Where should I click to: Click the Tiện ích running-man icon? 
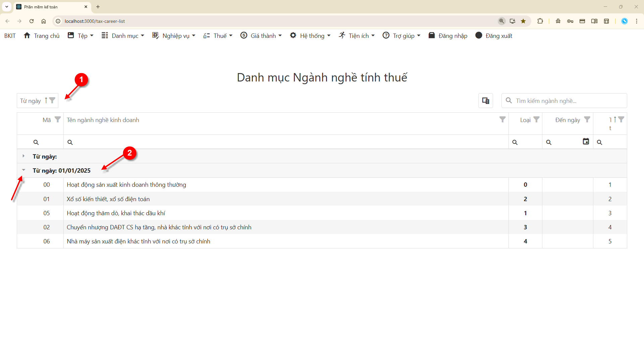pos(341,36)
